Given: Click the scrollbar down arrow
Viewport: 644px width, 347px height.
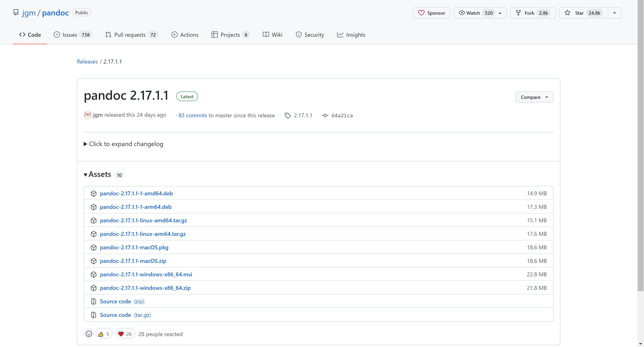Looking at the screenshot, I should coord(640,344).
